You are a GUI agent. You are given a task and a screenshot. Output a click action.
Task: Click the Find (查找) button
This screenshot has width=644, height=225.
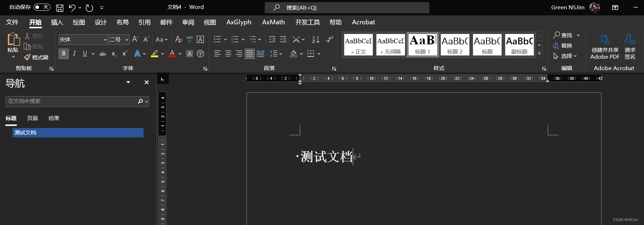tap(563, 35)
